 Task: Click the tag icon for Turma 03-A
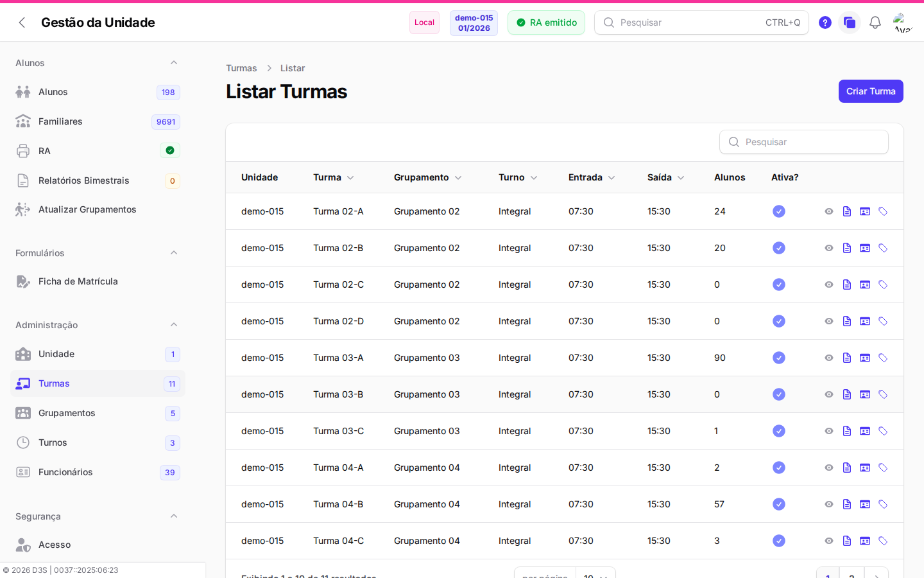pyautogui.click(x=883, y=358)
